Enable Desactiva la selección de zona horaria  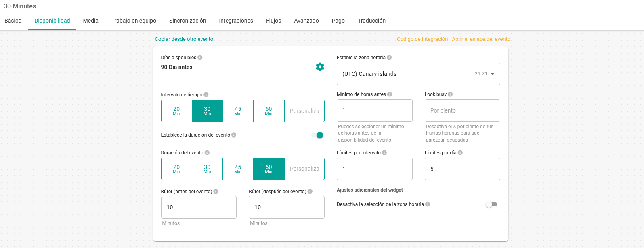[491, 204]
